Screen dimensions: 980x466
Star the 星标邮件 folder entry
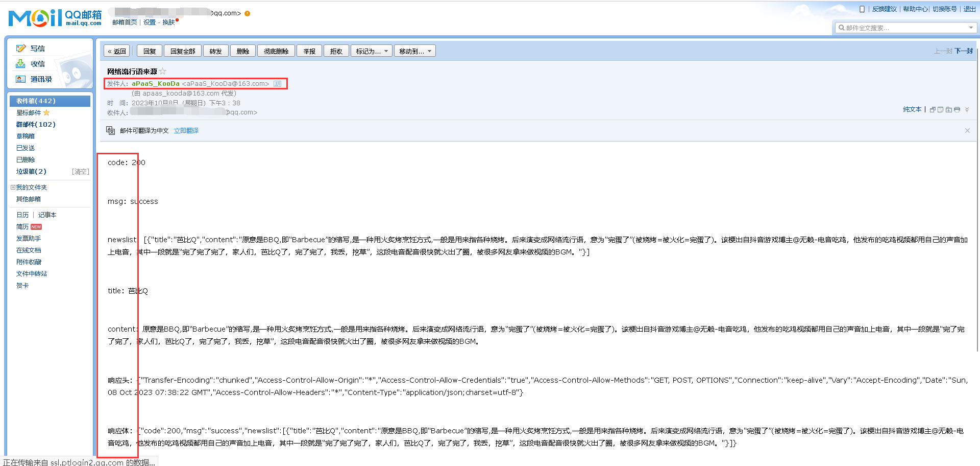coord(47,112)
